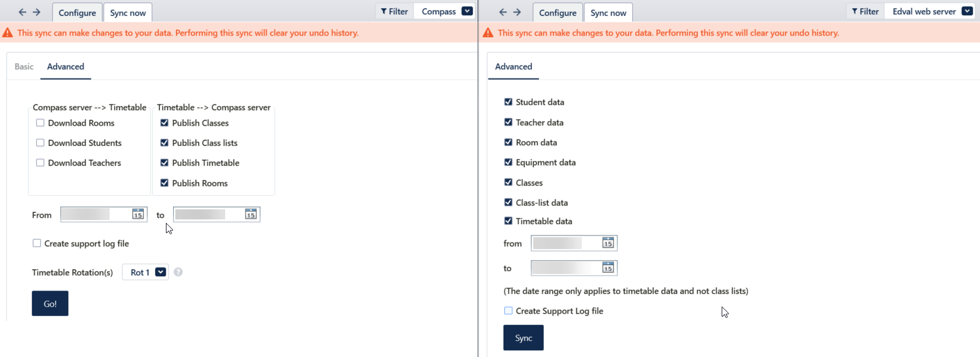Uncheck Teacher data
This screenshot has height=357, width=980.
coord(508,122)
